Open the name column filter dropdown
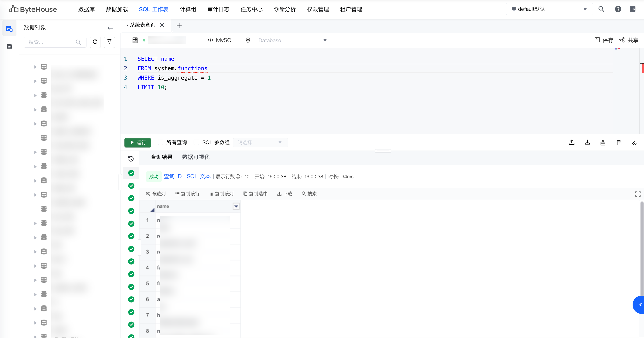 click(236, 206)
